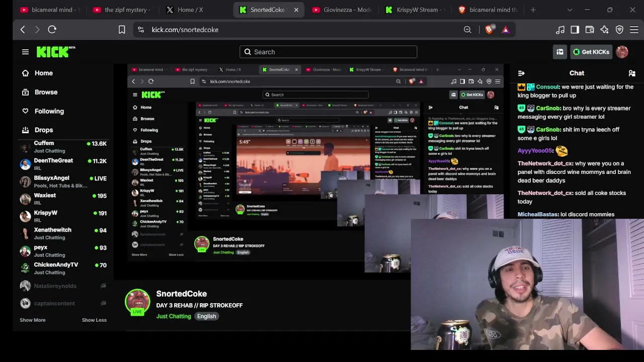This screenshot has height=362, width=644.
Task: Reload the kick.com page
Action: (x=52, y=30)
